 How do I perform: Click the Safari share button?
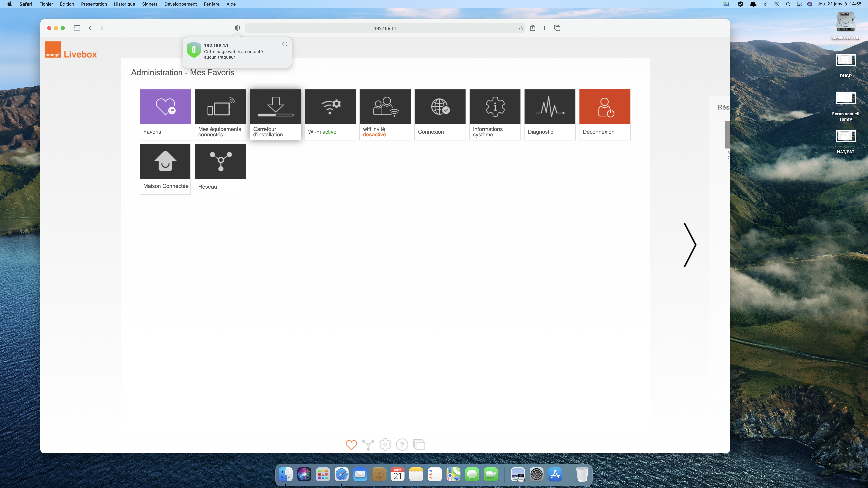click(x=532, y=28)
